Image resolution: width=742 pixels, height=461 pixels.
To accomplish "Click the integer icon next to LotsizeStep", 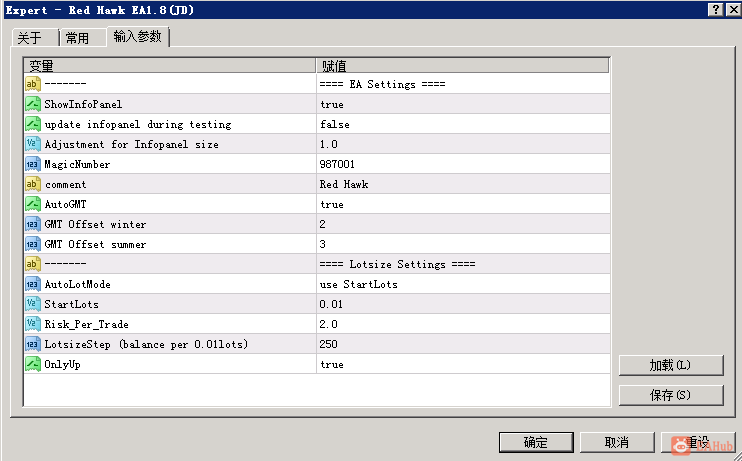I will coord(33,344).
